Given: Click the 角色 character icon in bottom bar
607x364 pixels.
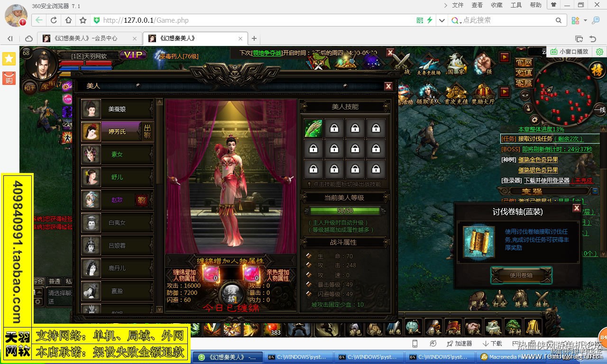Looking at the screenshot, I should click(353, 328).
